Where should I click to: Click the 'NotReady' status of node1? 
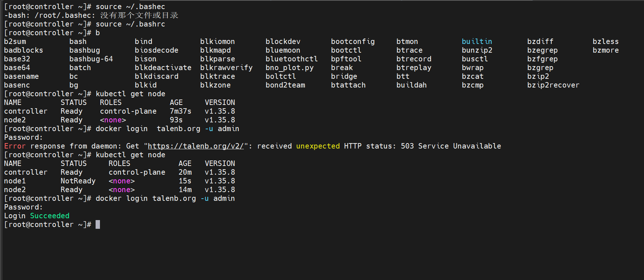[78, 181]
